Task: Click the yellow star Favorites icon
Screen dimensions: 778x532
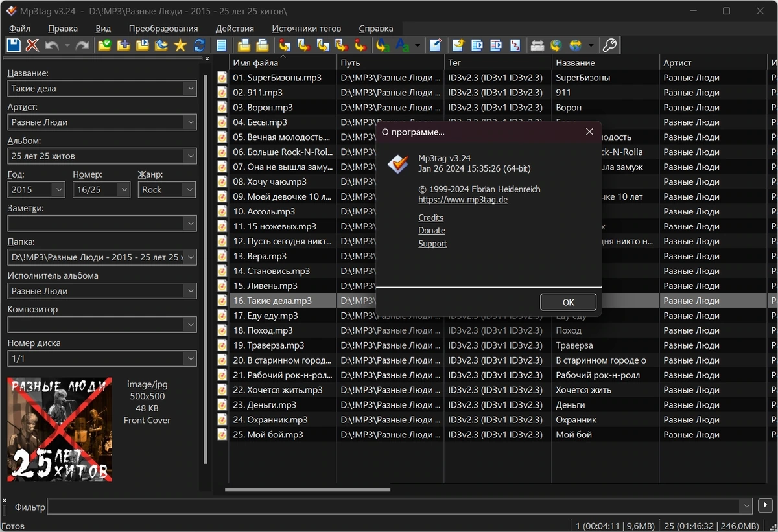Action: (x=180, y=45)
